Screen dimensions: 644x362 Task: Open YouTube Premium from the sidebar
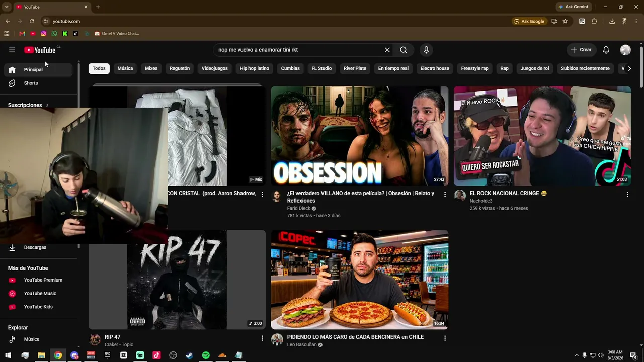click(x=38, y=280)
